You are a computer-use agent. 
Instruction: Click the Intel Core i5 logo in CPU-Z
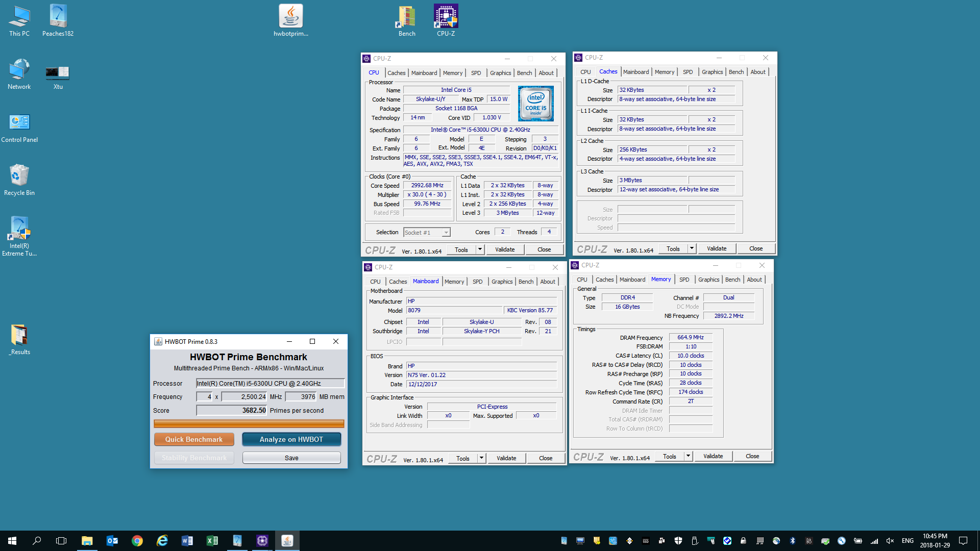pyautogui.click(x=536, y=104)
